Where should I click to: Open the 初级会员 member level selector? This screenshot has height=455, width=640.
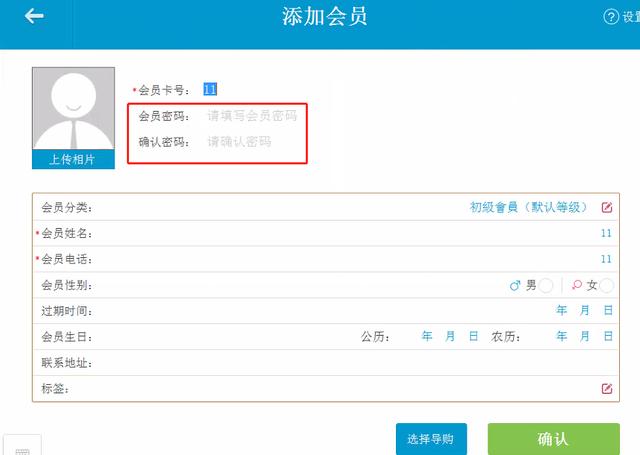528,208
